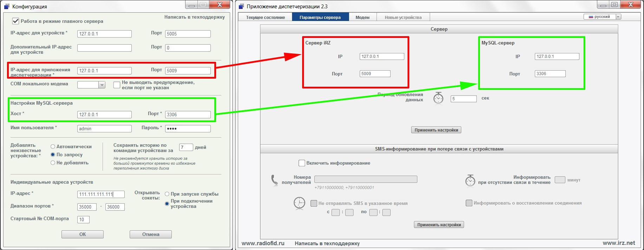Click the stopwatch icon next to Информировать
644x250 pixels.
coord(470,180)
